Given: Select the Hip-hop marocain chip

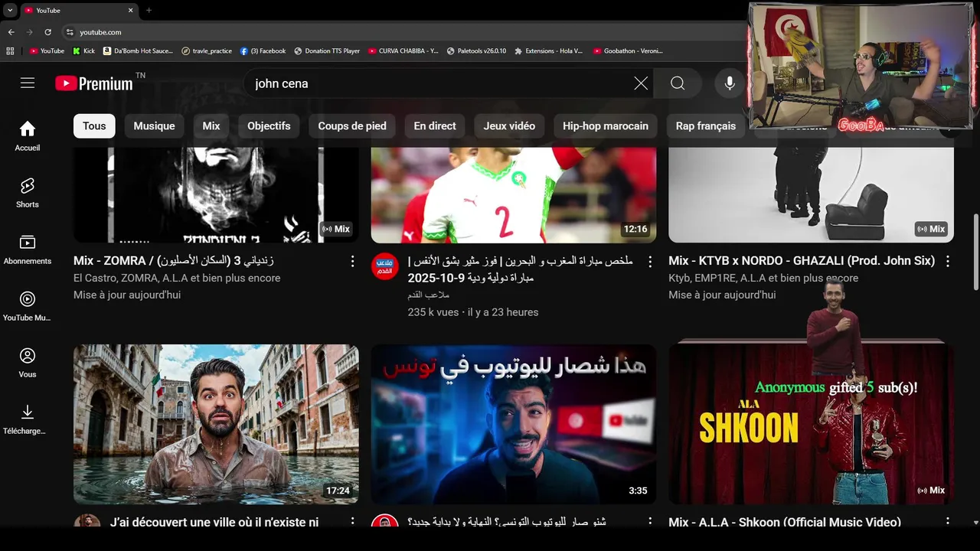Looking at the screenshot, I should coord(606,126).
